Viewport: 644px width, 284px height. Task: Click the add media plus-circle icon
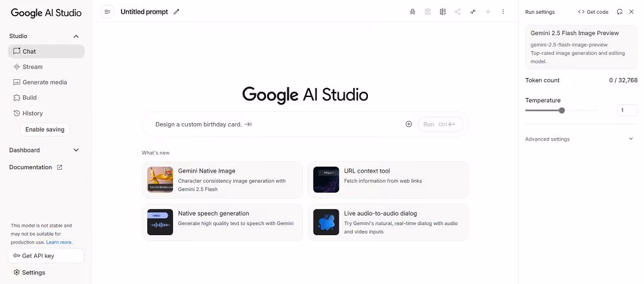tap(408, 124)
